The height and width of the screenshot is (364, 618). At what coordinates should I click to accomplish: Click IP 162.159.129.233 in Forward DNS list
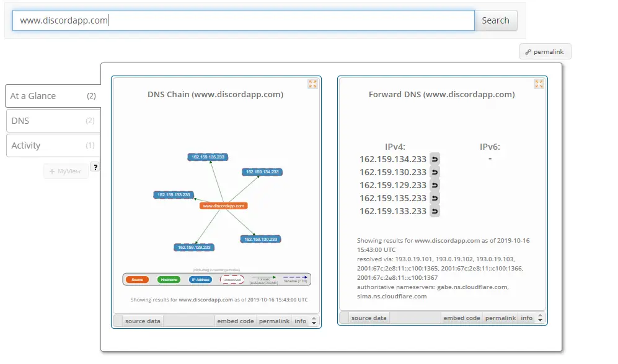pos(393,185)
